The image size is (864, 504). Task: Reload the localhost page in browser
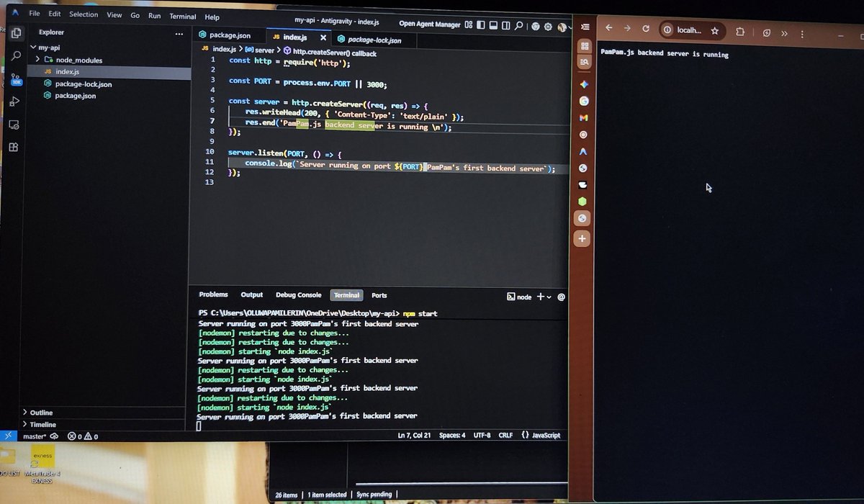tap(646, 29)
